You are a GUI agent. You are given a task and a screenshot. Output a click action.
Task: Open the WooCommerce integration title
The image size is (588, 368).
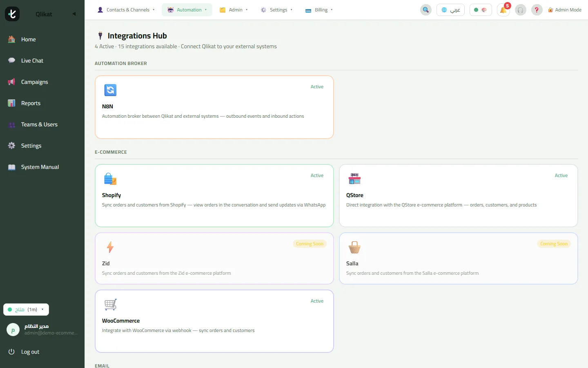[x=121, y=321]
